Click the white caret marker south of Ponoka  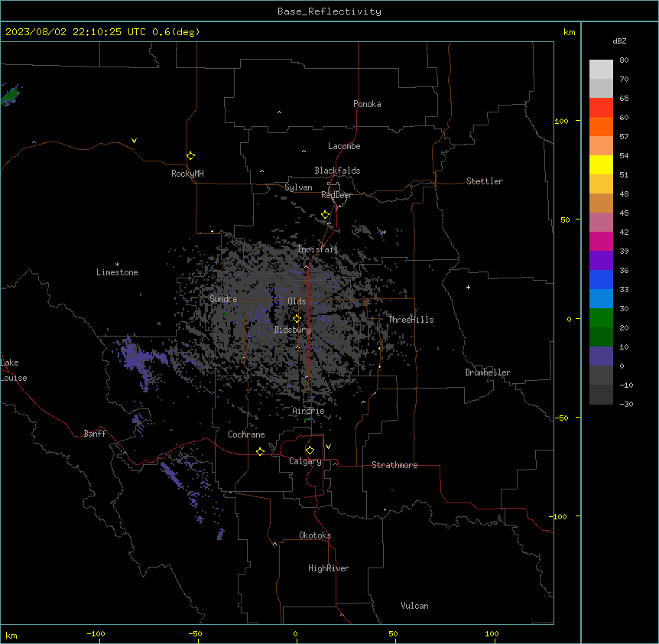coord(279,112)
